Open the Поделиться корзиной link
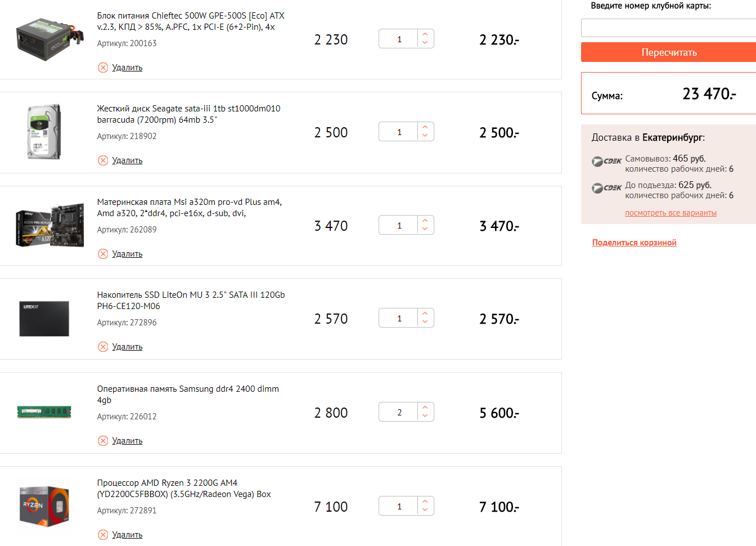Image resolution: width=756 pixels, height=546 pixels. [x=634, y=243]
